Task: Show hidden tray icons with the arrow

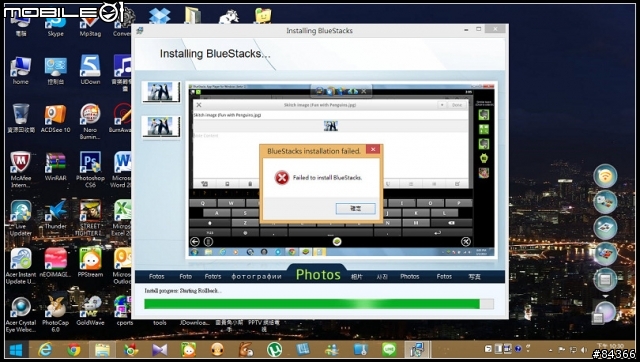Action: (x=551, y=350)
